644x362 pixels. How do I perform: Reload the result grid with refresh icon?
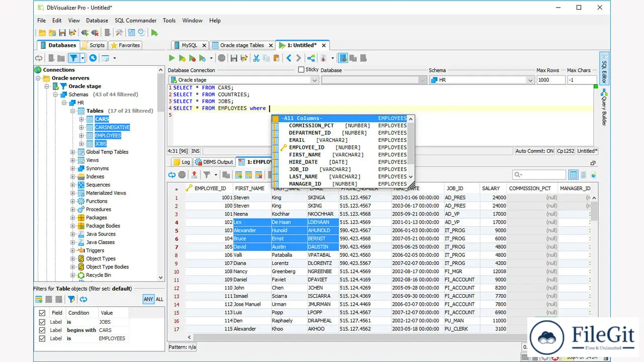(172, 175)
